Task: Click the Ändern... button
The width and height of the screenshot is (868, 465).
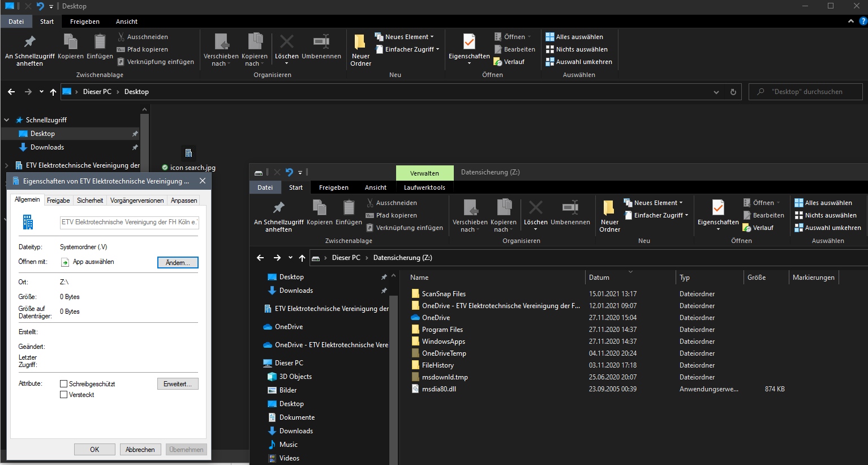Action: [178, 263]
